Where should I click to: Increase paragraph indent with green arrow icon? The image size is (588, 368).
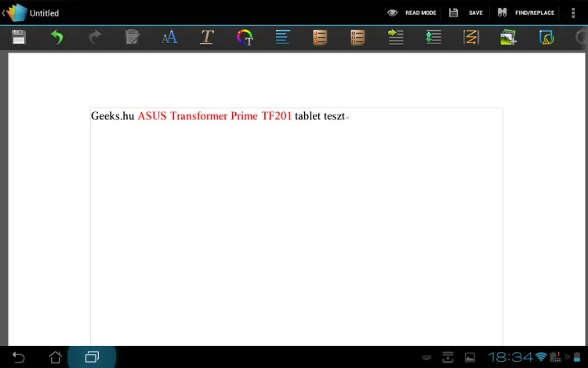point(395,37)
